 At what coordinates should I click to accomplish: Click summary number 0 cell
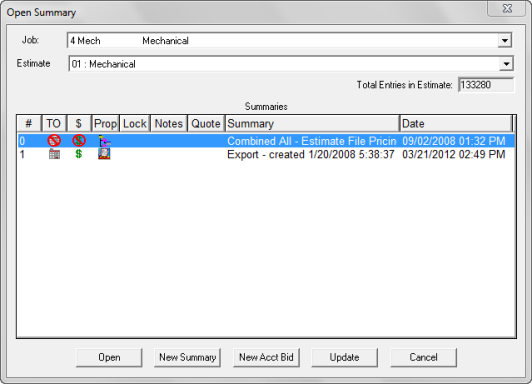(x=22, y=141)
